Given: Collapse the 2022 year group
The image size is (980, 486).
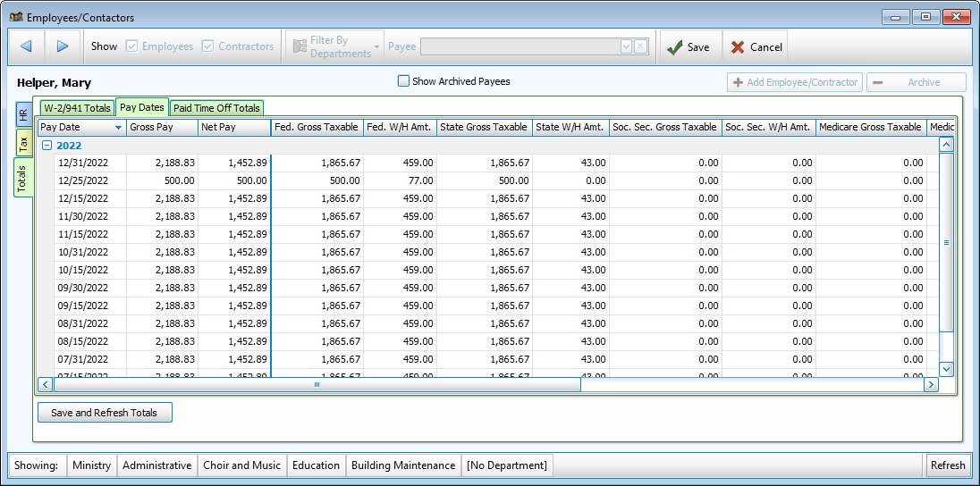Looking at the screenshot, I should (46, 145).
